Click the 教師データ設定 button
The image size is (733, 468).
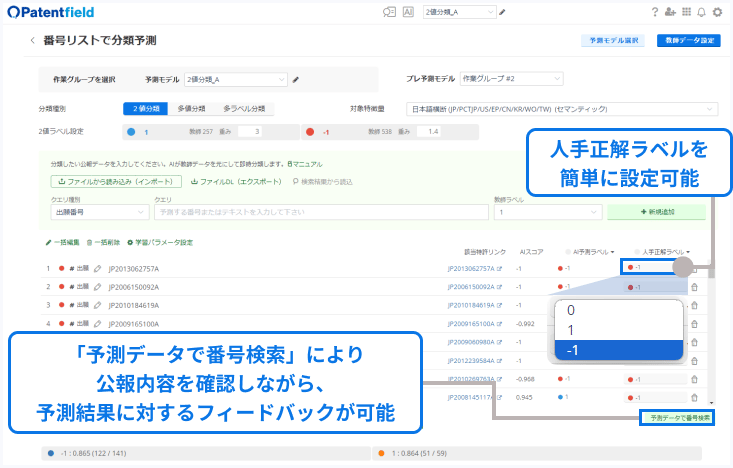[689, 41]
